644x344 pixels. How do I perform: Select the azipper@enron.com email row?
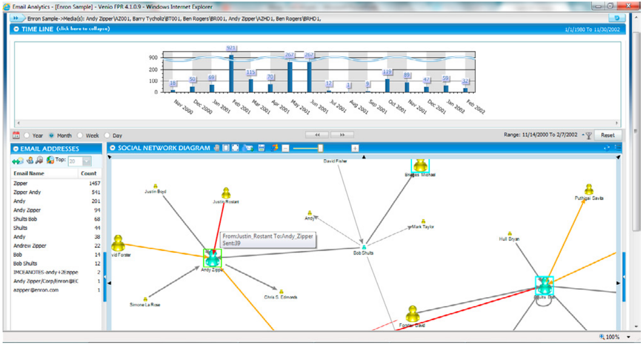pos(57,290)
